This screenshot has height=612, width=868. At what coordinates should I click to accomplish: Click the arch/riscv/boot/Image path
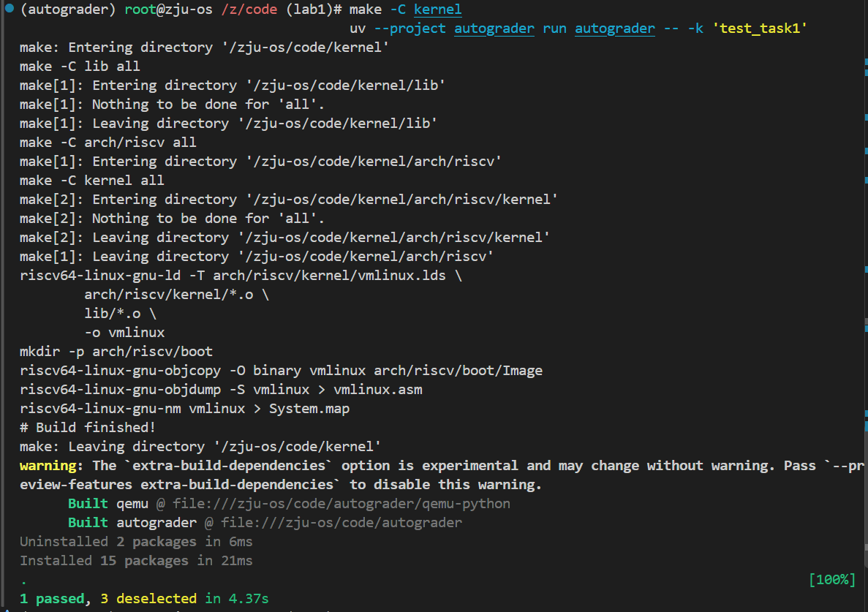[x=458, y=370]
